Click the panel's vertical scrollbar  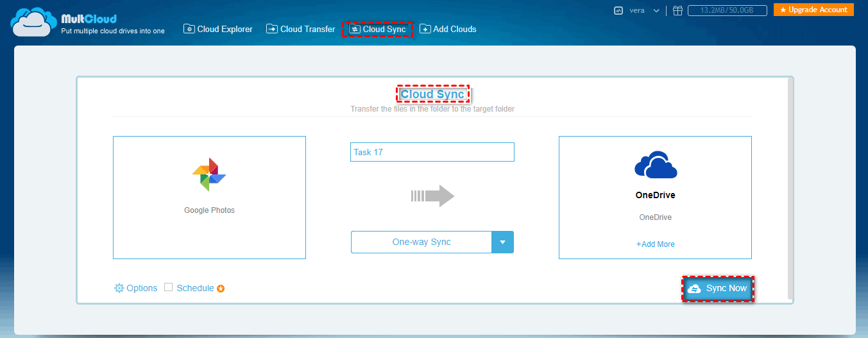tap(790, 189)
